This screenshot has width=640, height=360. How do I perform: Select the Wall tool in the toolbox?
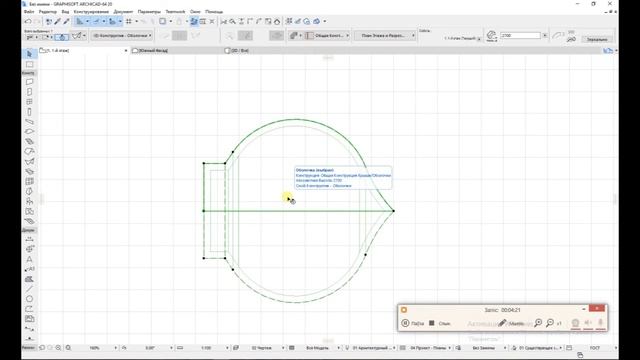click(x=29, y=82)
